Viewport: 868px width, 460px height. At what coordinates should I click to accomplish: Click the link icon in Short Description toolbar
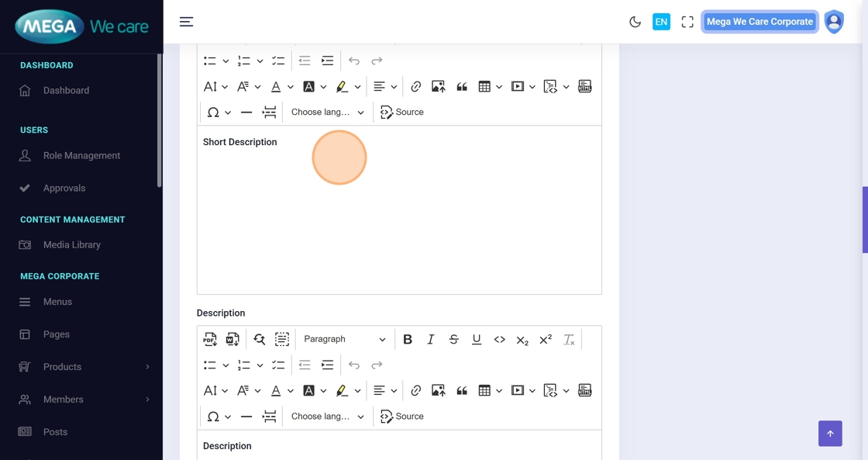416,87
